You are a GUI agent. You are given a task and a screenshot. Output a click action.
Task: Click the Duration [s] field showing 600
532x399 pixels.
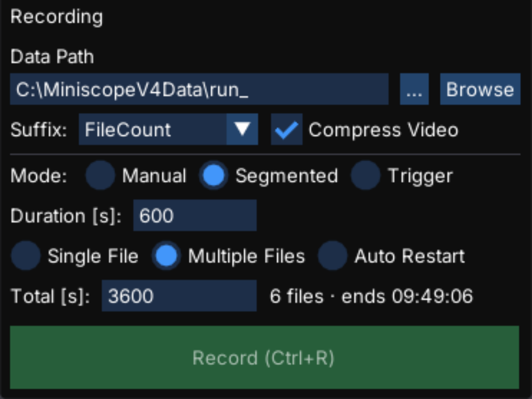click(195, 215)
